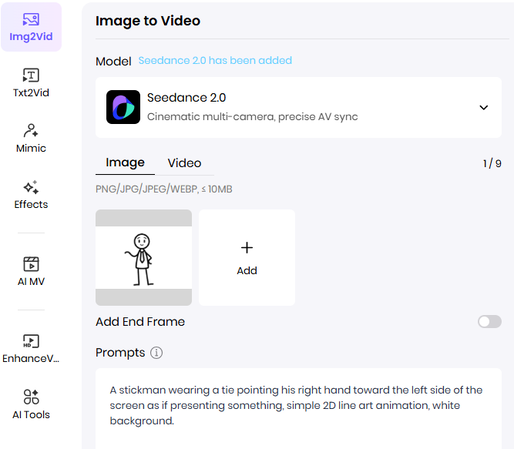Open the Effects sparkle icon
The image size is (514, 449).
[31, 187]
